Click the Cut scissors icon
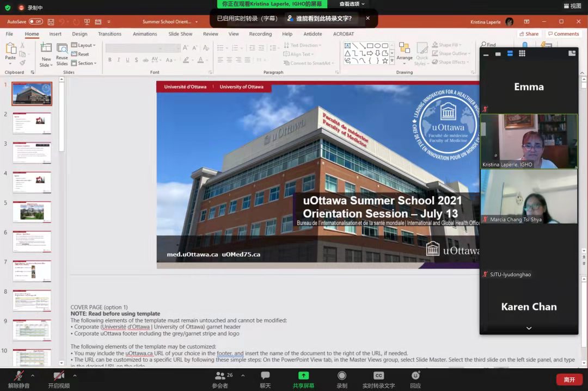Image resolution: width=588 pixels, height=391 pixels. pyautogui.click(x=22, y=45)
